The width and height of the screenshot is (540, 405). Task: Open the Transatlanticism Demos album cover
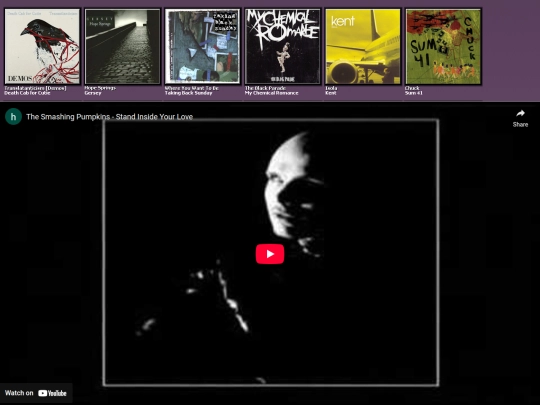[42, 46]
